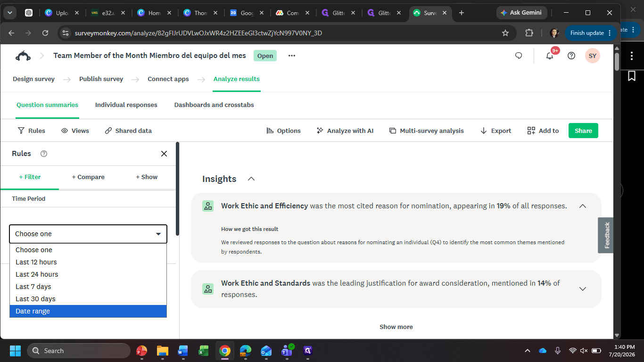
Task: Go to Analyze results step
Action: coord(237,79)
